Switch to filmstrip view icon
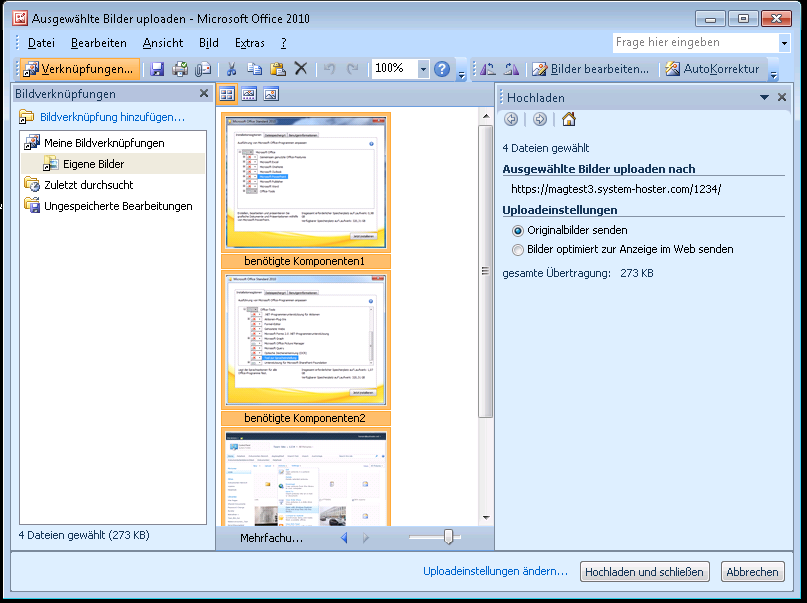Screen dimensions: 807x603 [249, 94]
